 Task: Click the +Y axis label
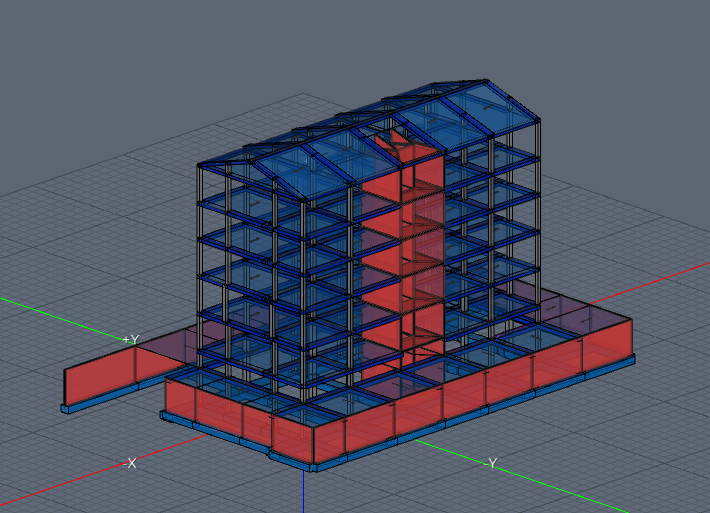coord(130,340)
